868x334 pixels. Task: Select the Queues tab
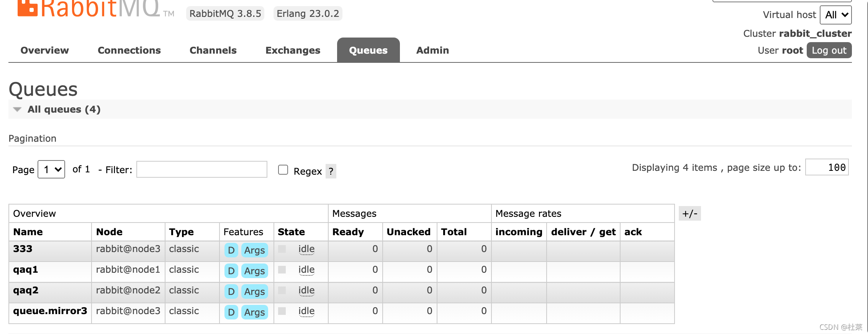coord(368,50)
